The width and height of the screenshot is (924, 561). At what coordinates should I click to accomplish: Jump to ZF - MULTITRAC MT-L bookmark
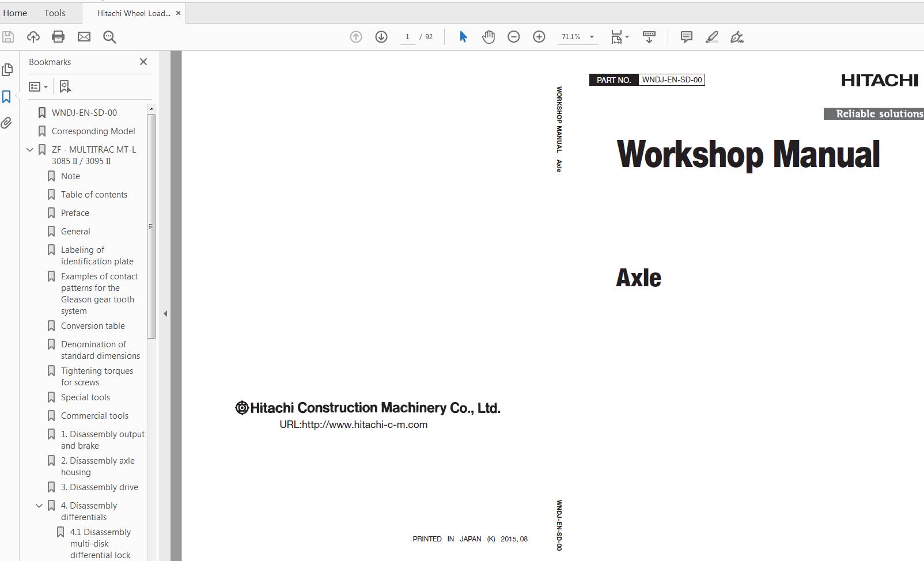pos(94,156)
